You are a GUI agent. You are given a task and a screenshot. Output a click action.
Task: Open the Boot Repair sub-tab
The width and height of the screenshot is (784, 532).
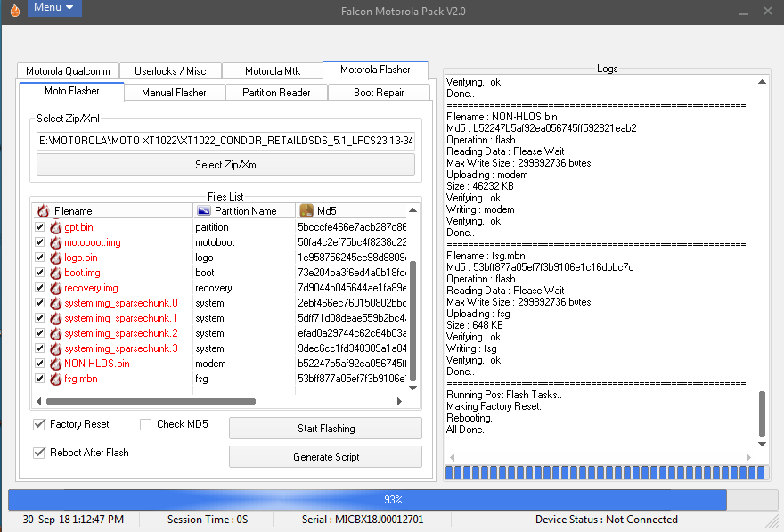(379, 93)
